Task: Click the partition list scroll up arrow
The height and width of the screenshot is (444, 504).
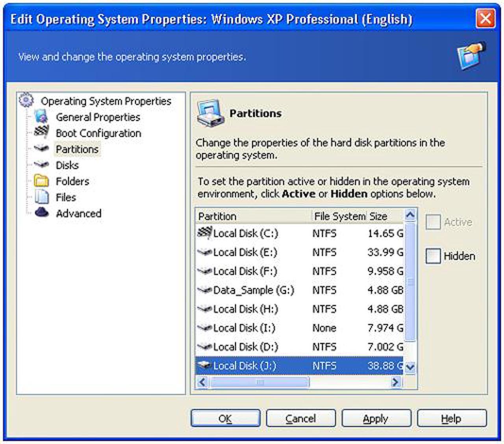Action: pyautogui.click(x=410, y=215)
